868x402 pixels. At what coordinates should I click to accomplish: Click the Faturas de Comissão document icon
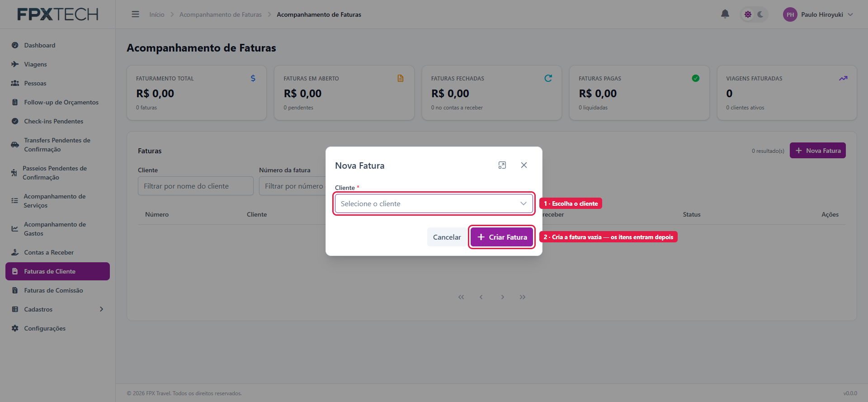[15, 290]
